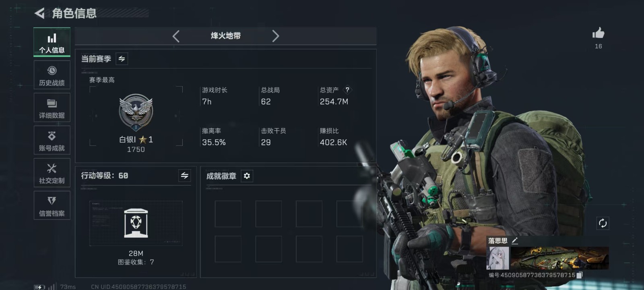Switch to next mode with right chevron
The width and height of the screenshot is (644, 290).
tap(275, 36)
